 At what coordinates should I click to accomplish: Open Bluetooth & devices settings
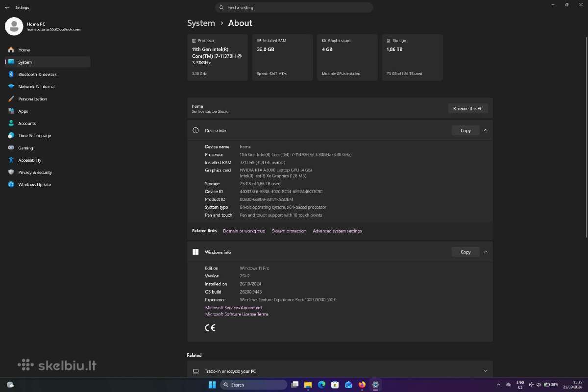click(47, 74)
